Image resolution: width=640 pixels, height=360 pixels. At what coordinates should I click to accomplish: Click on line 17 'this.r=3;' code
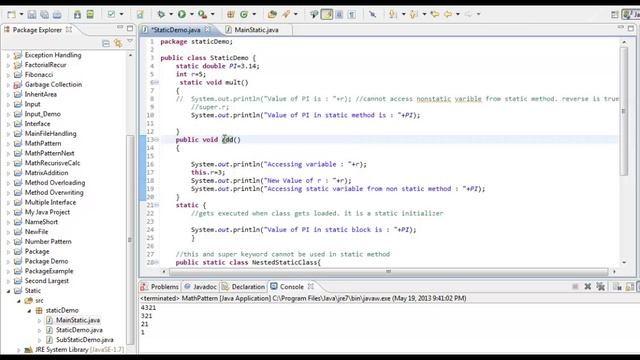pyautogui.click(x=208, y=172)
